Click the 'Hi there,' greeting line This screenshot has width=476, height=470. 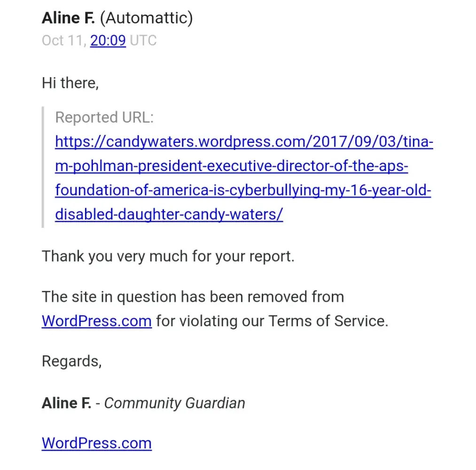(x=70, y=83)
